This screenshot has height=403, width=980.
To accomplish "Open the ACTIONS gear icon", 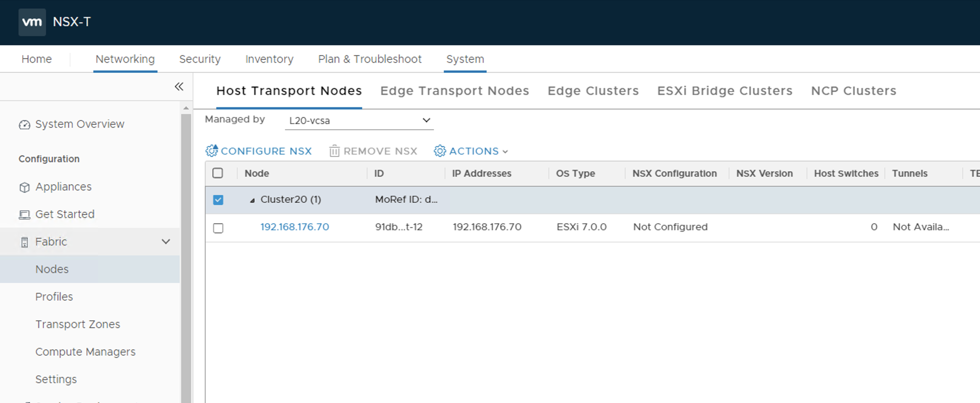I will click(x=440, y=151).
